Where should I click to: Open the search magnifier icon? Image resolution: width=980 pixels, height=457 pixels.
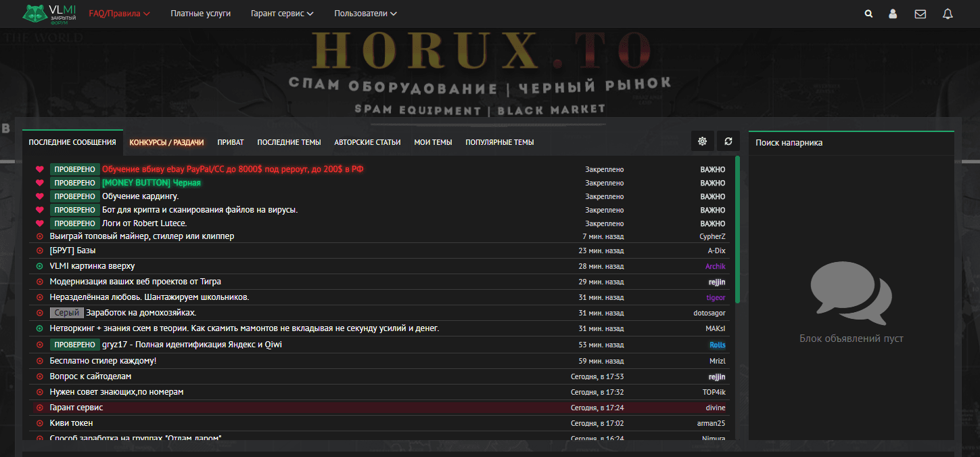(x=868, y=14)
